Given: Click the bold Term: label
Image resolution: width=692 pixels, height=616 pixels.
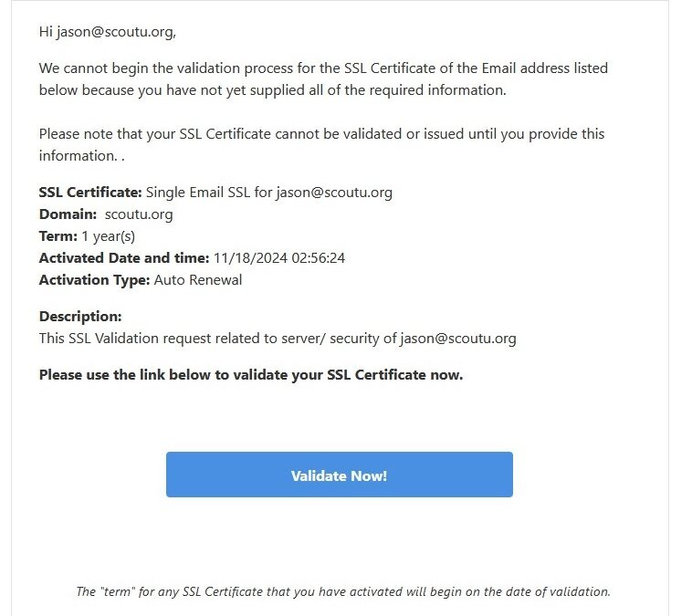Looking at the screenshot, I should [58, 236].
